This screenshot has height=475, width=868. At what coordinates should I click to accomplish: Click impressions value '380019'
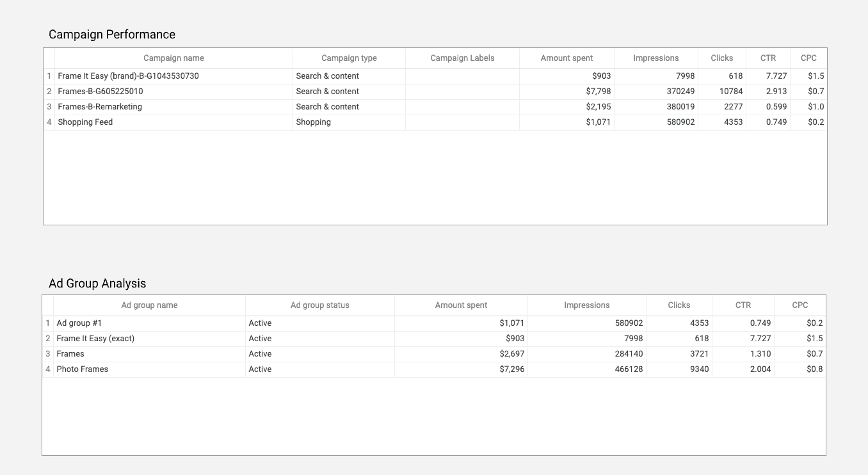tap(680, 107)
